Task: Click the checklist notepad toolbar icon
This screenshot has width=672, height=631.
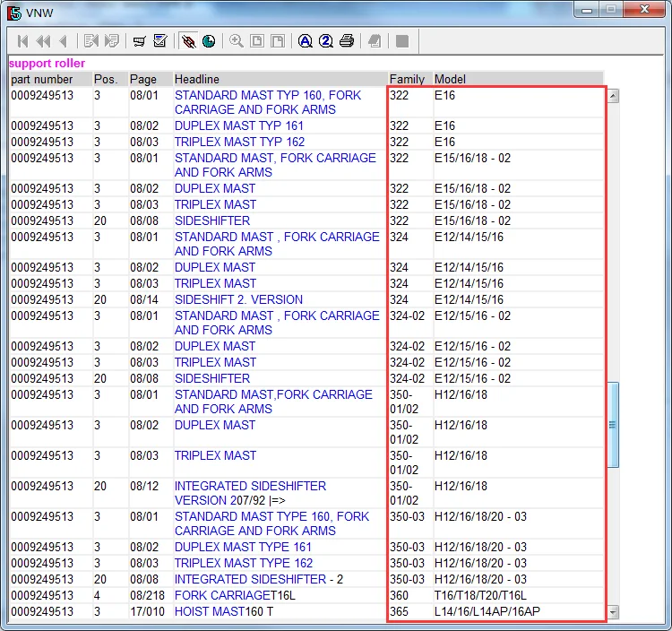Action: (160, 41)
